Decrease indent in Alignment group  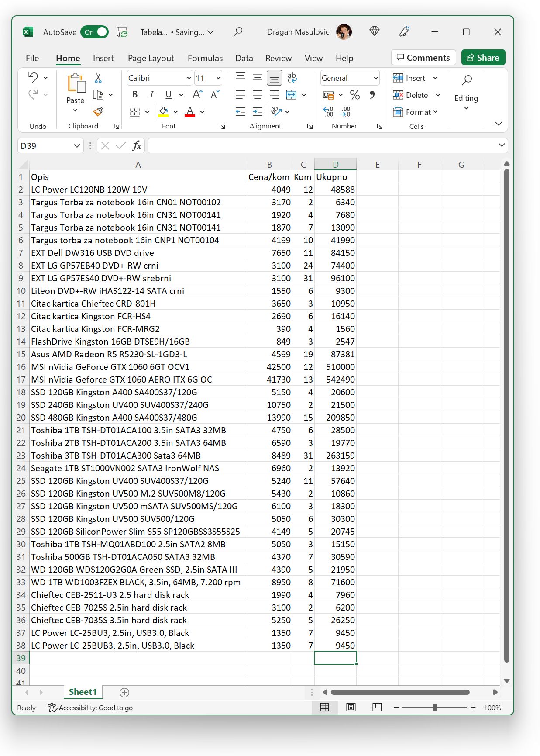[x=241, y=111]
